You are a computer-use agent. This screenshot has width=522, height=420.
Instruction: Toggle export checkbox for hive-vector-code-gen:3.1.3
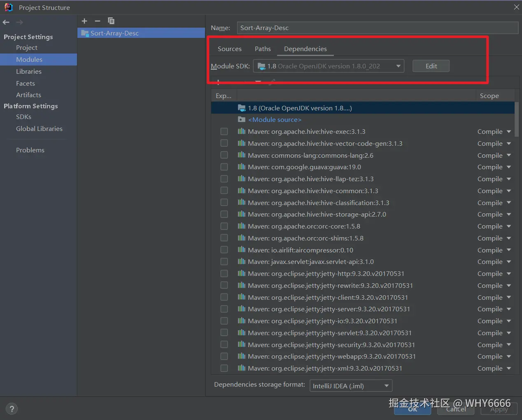(224, 143)
